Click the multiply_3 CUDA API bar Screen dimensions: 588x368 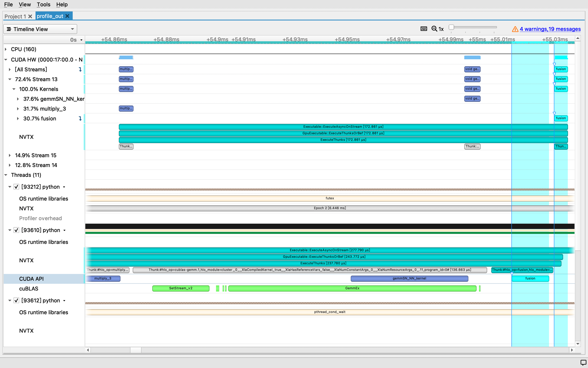point(103,278)
